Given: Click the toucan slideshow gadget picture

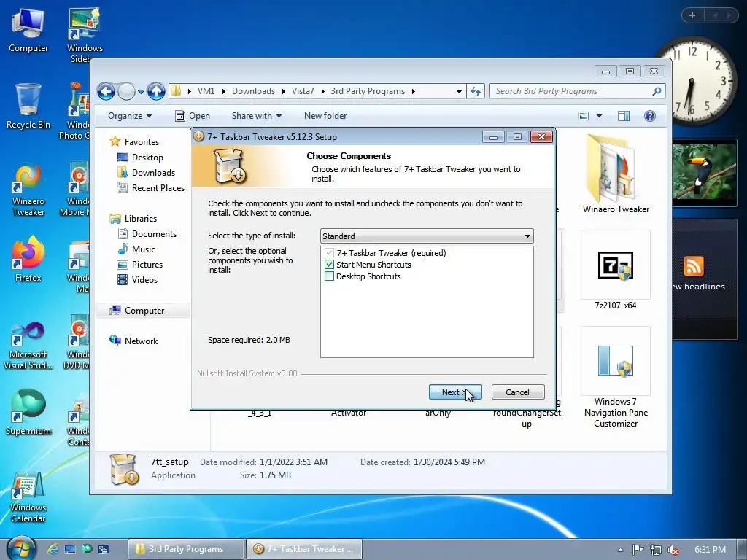Looking at the screenshot, I should (704, 172).
